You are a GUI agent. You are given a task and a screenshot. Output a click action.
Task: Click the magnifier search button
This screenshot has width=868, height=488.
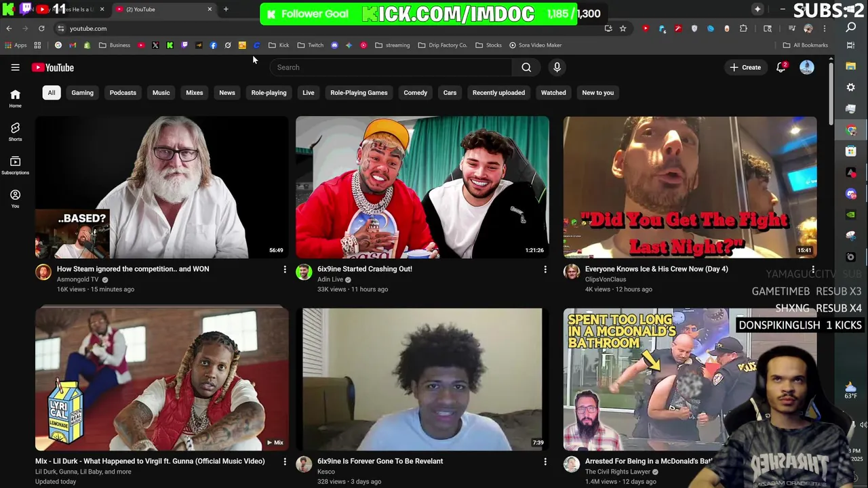click(x=526, y=67)
